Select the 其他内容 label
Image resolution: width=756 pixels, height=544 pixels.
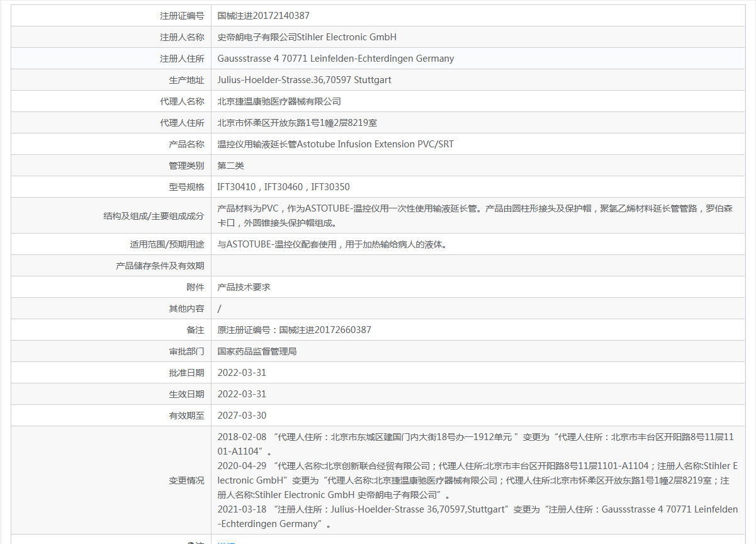point(186,309)
